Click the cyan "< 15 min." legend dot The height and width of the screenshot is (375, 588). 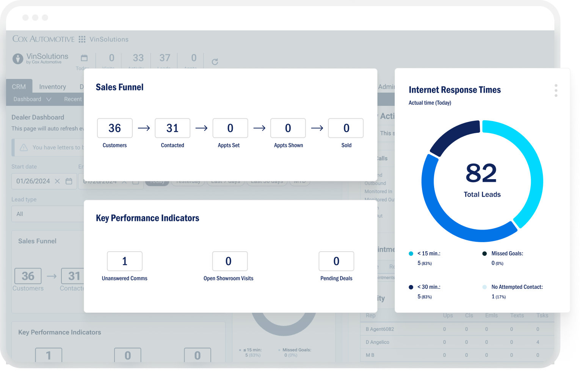click(x=411, y=254)
